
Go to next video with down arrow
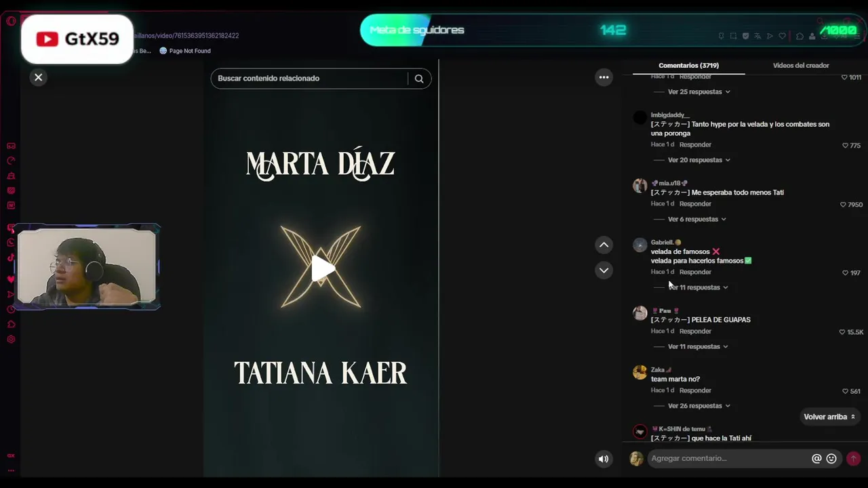click(x=604, y=270)
